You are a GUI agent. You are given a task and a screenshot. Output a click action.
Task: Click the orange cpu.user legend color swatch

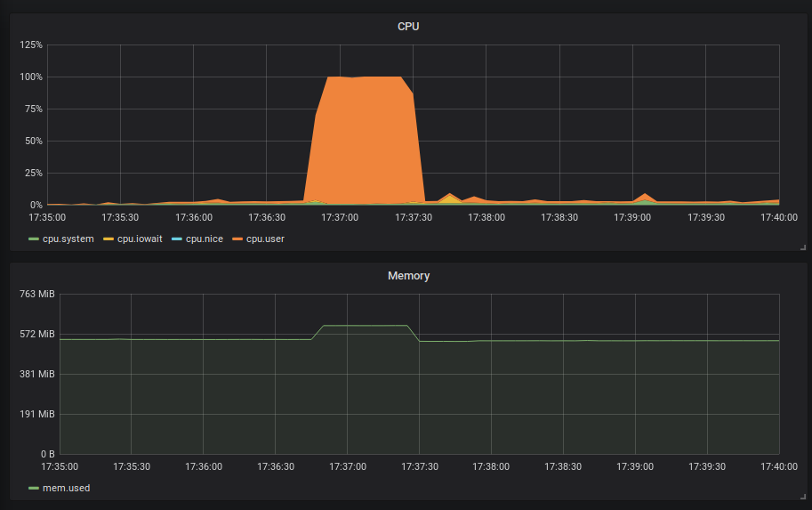pyautogui.click(x=237, y=239)
